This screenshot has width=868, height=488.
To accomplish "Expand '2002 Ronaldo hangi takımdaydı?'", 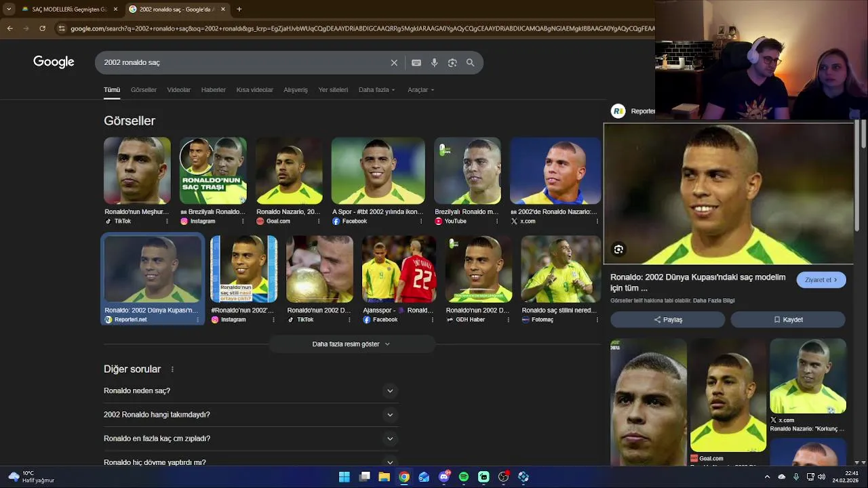I will click(251, 415).
